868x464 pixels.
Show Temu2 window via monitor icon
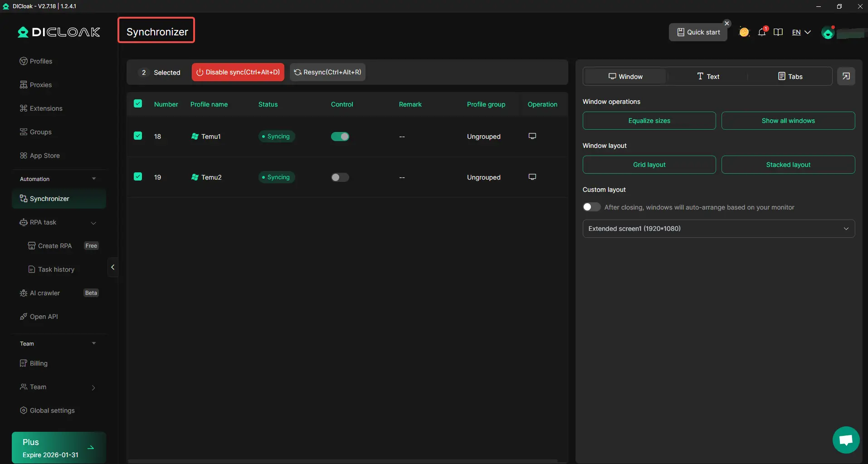point(532,177)
